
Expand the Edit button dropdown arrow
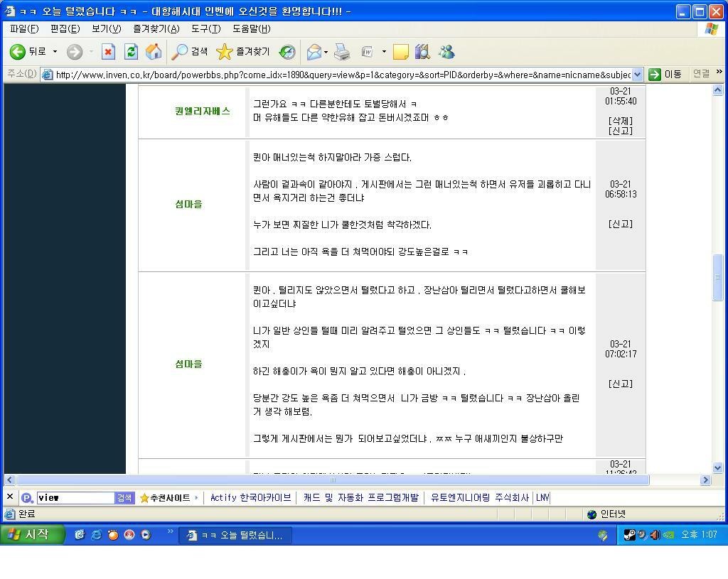click(384, 51)
